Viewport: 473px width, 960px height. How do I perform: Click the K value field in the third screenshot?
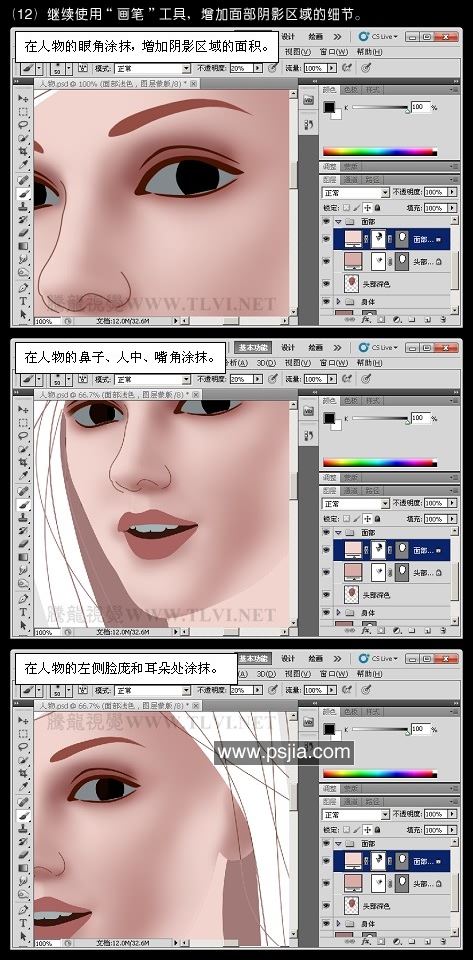[420, 729]
